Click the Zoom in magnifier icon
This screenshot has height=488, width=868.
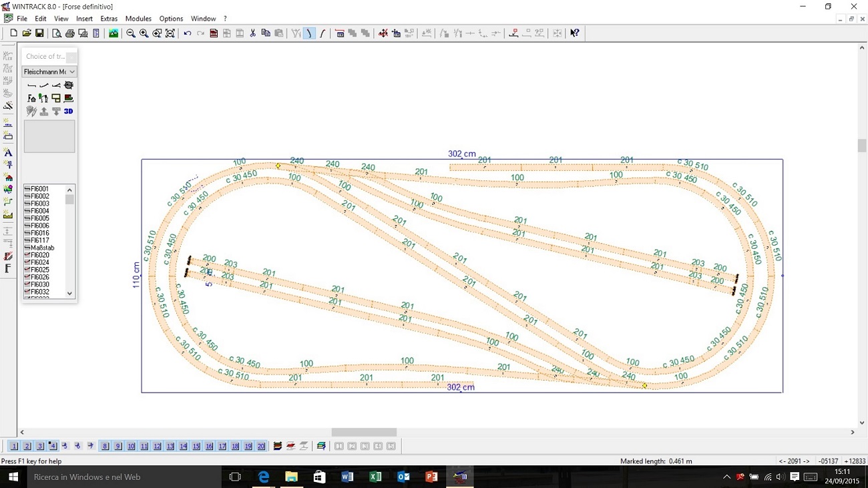pos(144,33)
